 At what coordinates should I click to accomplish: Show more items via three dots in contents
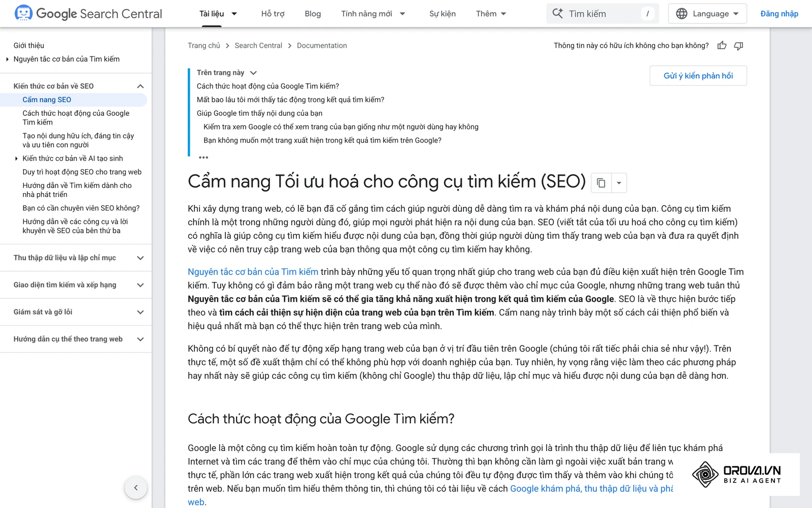(x=204, y=157)
